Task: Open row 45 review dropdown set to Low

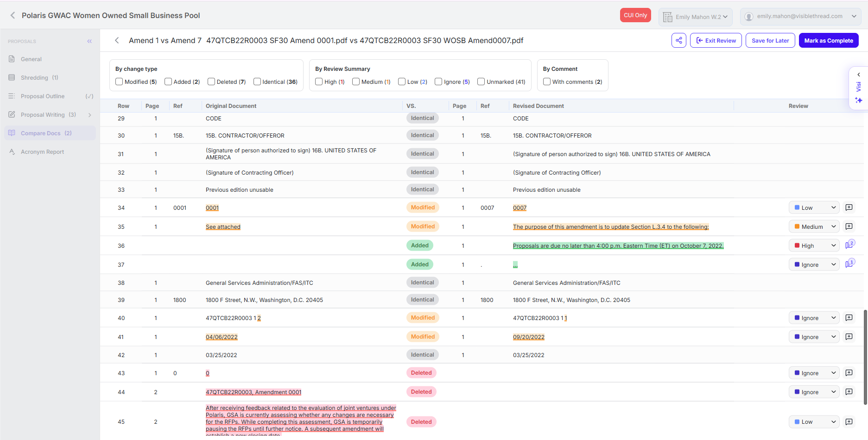Action: click(814, 422)
